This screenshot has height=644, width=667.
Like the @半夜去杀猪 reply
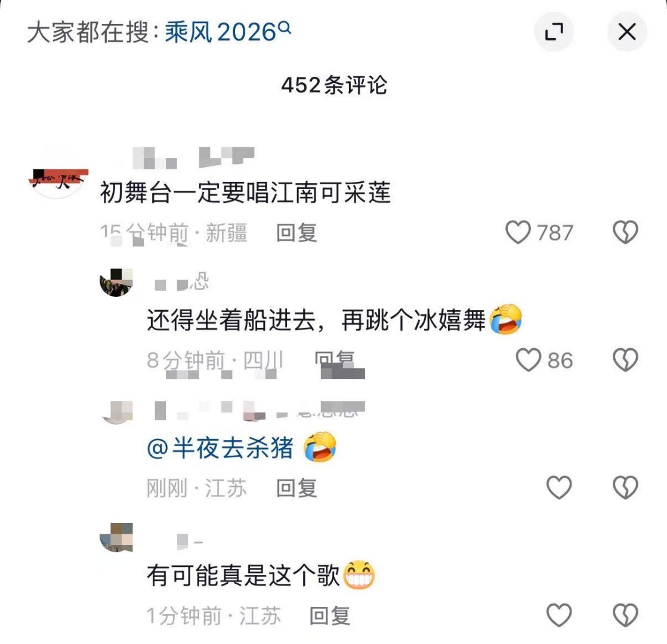558,487
